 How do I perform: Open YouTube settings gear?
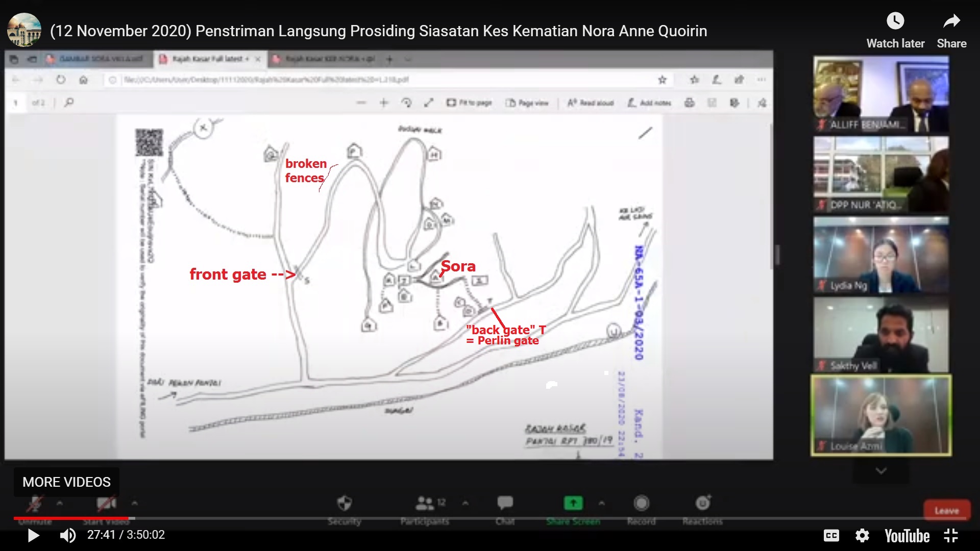pos(862,535)
